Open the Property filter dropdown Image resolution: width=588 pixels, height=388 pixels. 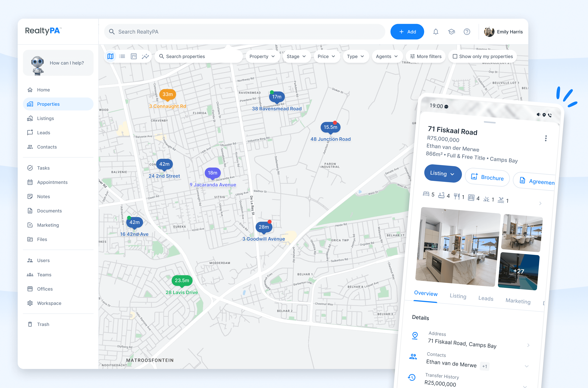tap(262, 56)
